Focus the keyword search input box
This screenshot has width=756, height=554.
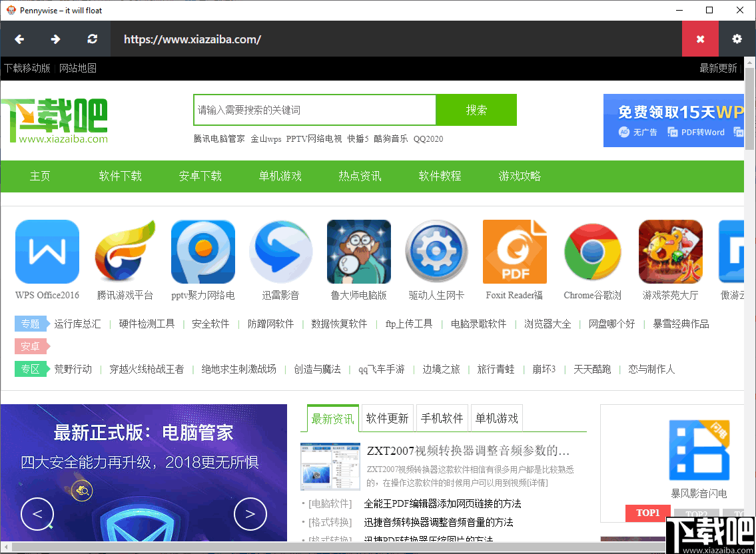(315, 110)
